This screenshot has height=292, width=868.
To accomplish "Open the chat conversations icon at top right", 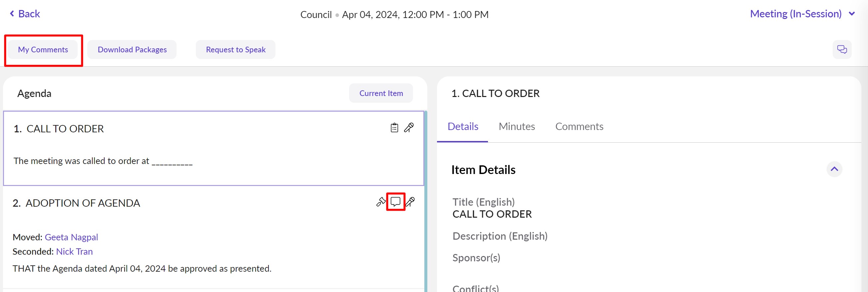I will [842, 50].
